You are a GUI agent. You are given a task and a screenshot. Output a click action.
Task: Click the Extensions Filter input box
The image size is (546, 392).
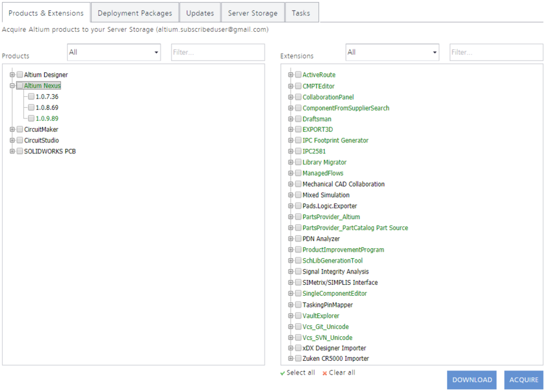[496, 52]
